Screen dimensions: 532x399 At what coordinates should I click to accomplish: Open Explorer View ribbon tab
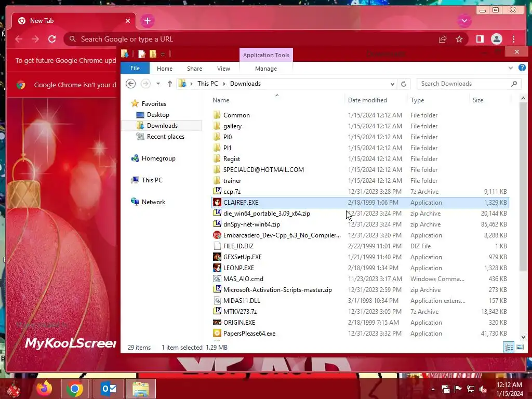pos(223,69)
